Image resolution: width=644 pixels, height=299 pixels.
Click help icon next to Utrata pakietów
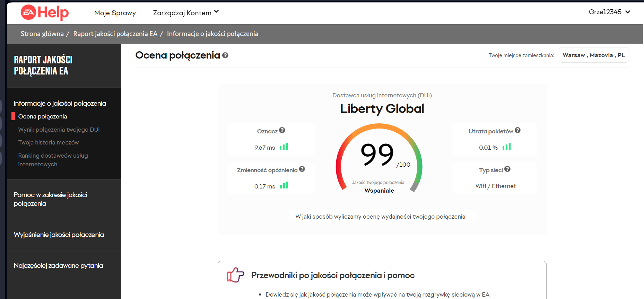[x=517, y=130]
